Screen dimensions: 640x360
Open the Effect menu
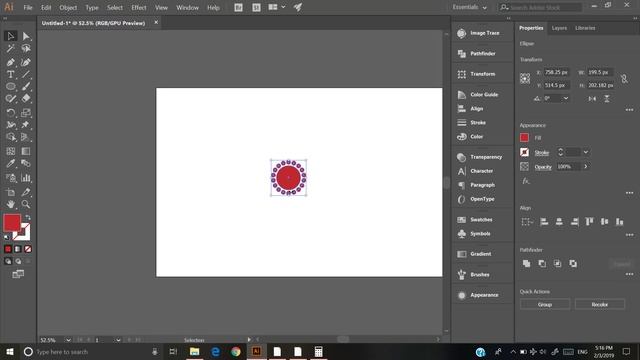tap(139, 7)
